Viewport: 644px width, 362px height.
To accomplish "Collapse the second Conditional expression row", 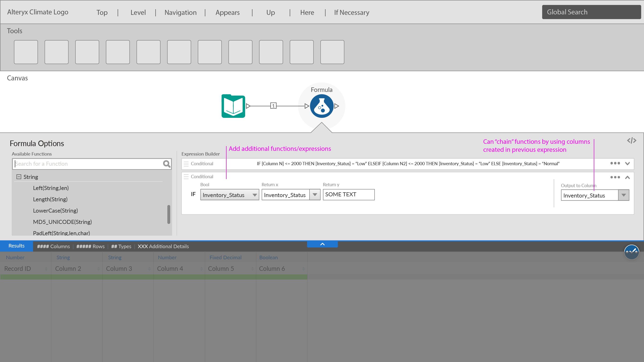I will (x=627, y=177).
